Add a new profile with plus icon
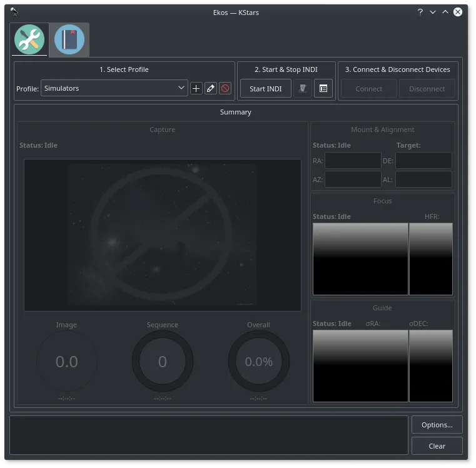The image size is (476, 468). click(196, 88)
